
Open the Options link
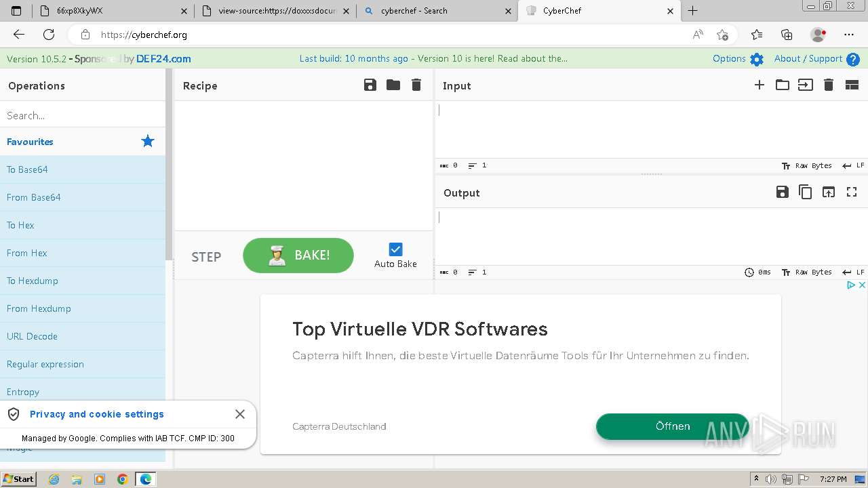pyautogui.click(x=729, y=59)
